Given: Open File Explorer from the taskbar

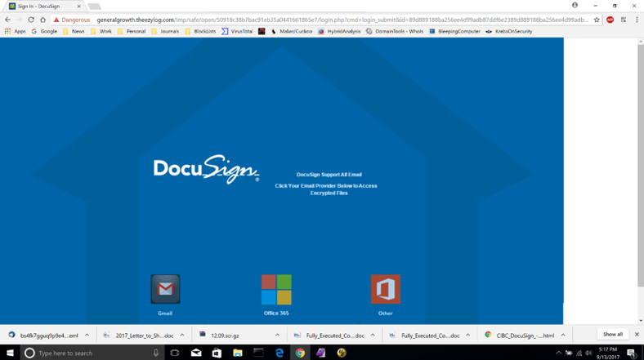Looking at the screenshot, I should pyautogui.click(x=237, y=353).
